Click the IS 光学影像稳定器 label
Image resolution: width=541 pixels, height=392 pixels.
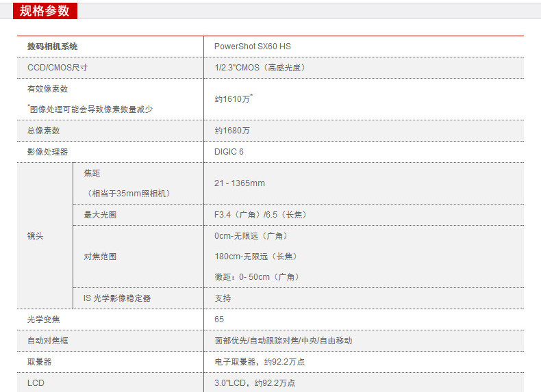pyautogui.click(x=117, y=298)
